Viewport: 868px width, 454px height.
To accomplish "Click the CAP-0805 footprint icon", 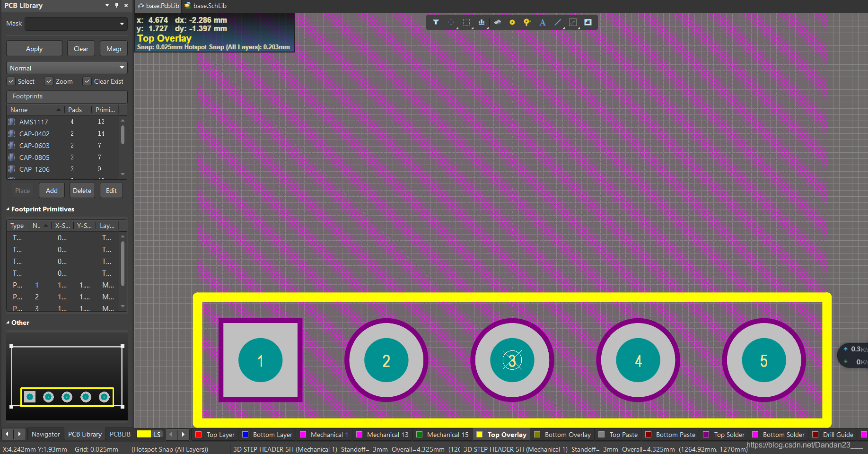I will tap(12, 157).
